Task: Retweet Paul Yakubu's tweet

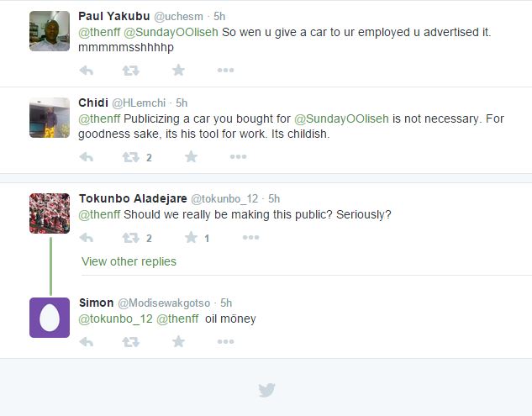Action: [131, 71]
